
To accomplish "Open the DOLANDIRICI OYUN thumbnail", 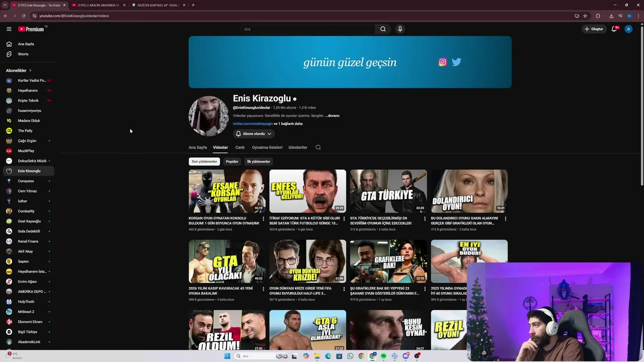I will [x=469, y=191].
